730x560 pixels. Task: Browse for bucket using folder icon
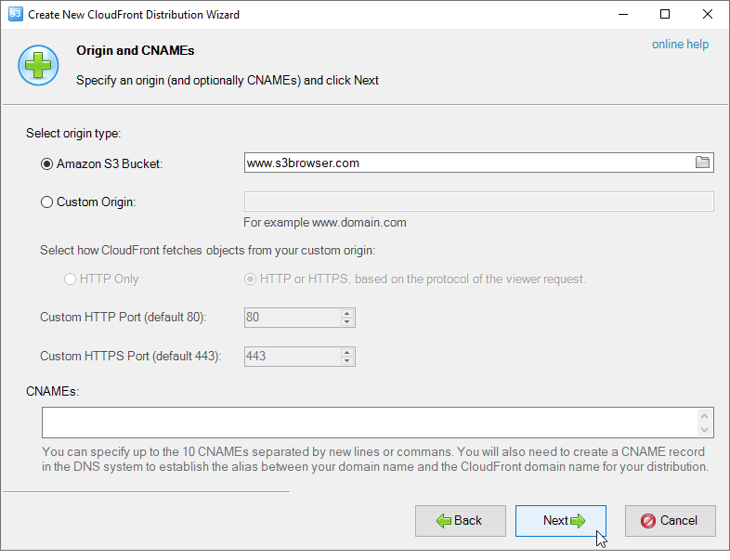702,162
